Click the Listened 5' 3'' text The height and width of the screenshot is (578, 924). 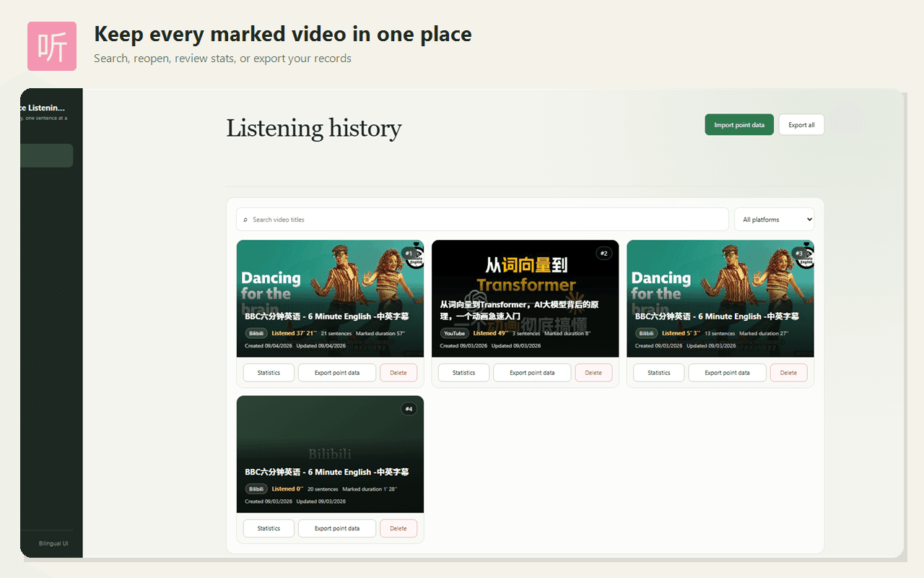[x=681, y=333]
